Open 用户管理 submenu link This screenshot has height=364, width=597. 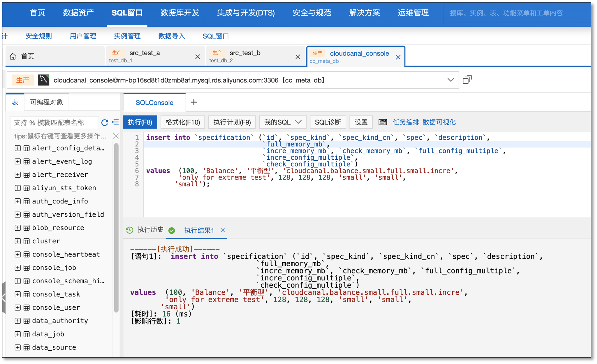click(83, 36)
